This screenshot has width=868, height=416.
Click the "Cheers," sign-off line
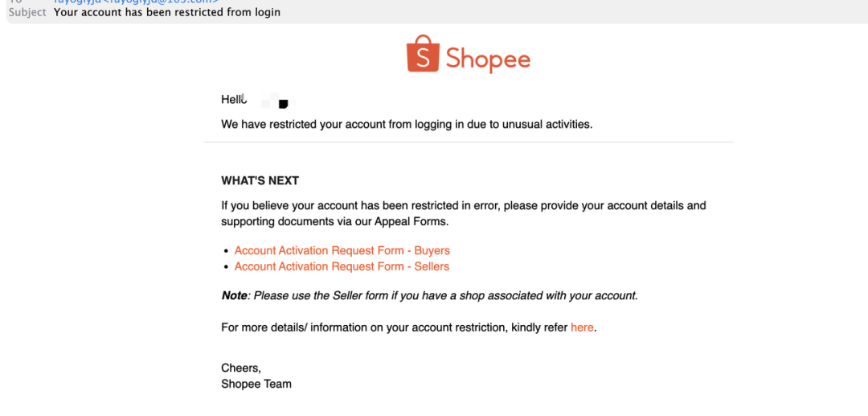pos(241,368)
